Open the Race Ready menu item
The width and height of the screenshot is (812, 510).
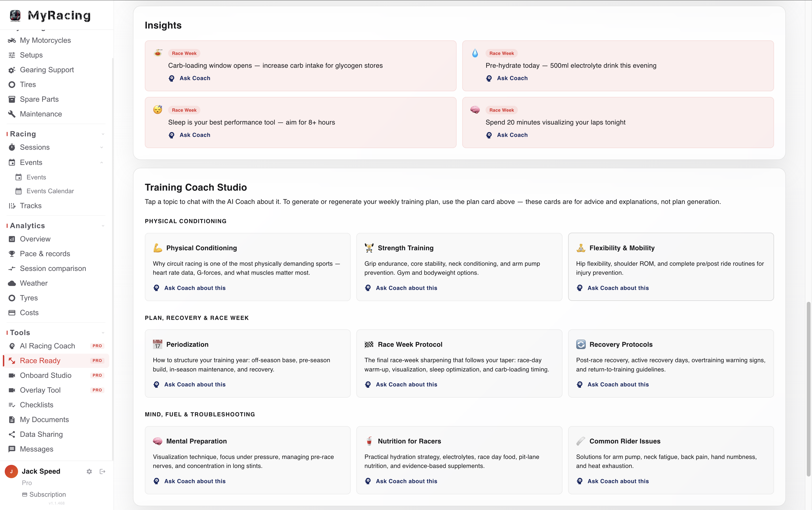pyautogui.click(x=56, y=361)
